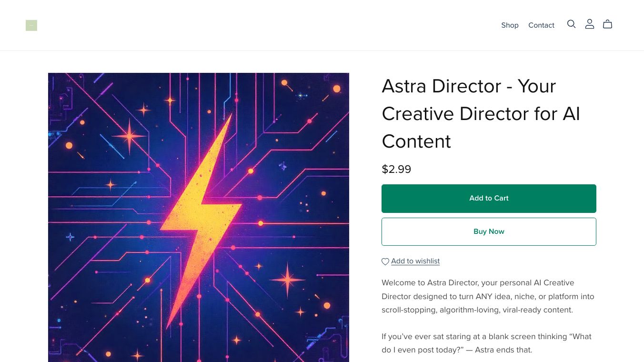Click the 'What do I even post today?' paragraph
Viewport: 644px width, 362px height.
[486, 343]
